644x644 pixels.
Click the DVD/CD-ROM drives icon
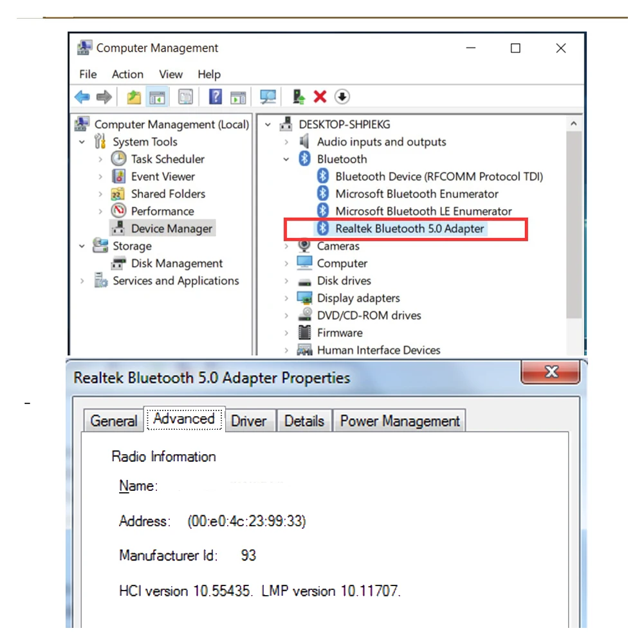pos(305,315)
